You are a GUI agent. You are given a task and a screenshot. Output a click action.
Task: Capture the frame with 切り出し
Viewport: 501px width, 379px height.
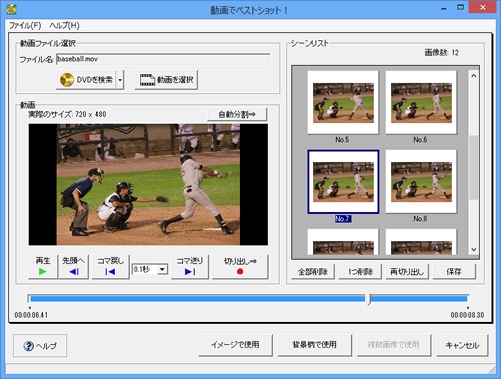240,266
